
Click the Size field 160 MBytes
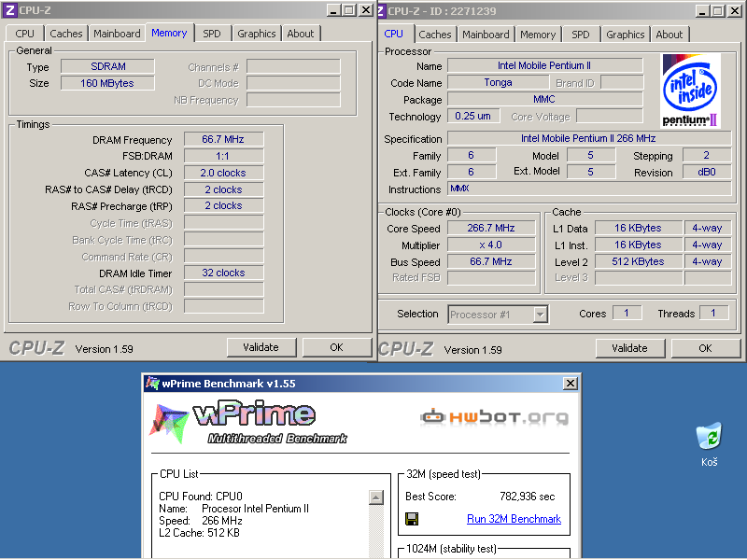click(x=107, y=83)
